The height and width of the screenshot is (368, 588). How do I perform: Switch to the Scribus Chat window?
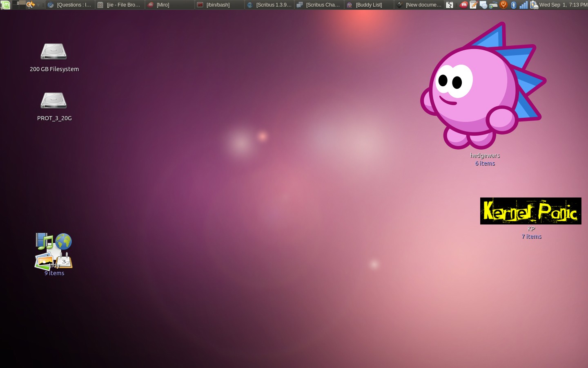click(x=319, y=5)
